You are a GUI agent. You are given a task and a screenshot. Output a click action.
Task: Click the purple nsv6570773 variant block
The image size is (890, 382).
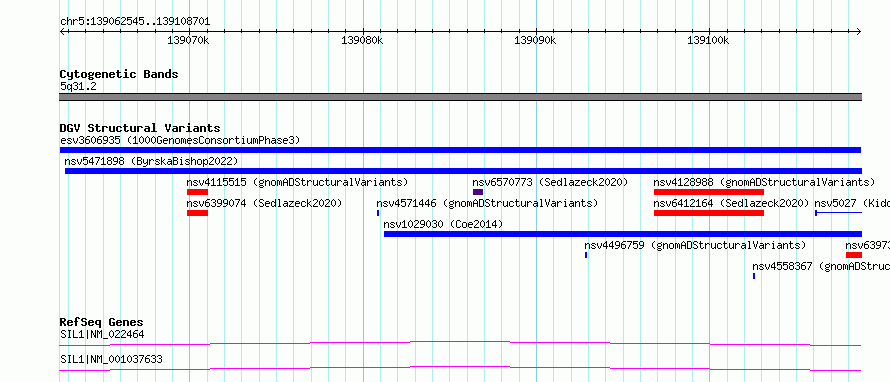478,192
